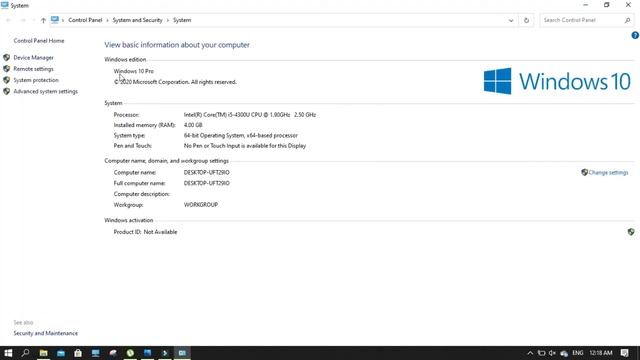Open the green circular app on taskbar

pos(130,353)
